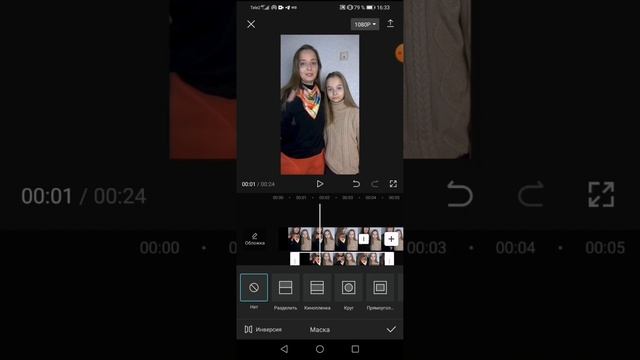Click the Маска panel title
This screenshot has height=360, width=640.
(320, 329)
